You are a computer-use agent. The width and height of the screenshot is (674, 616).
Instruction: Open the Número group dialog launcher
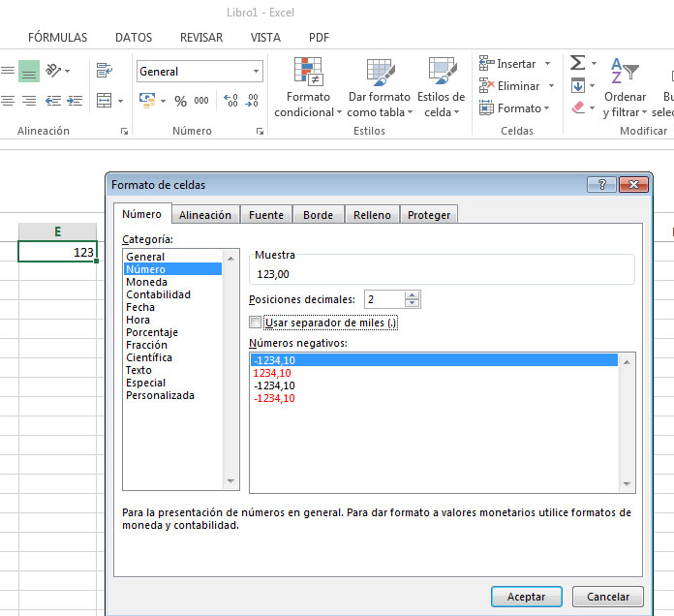tap(260, 132)
